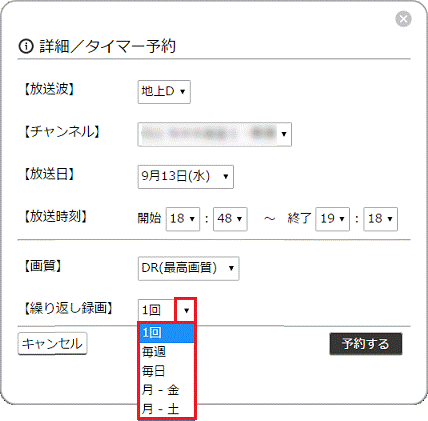Screen dimensions: 428x421
Task: Collapse the 繰り返し録画 dropdown via its arrow
Action: tap(186, 310)
